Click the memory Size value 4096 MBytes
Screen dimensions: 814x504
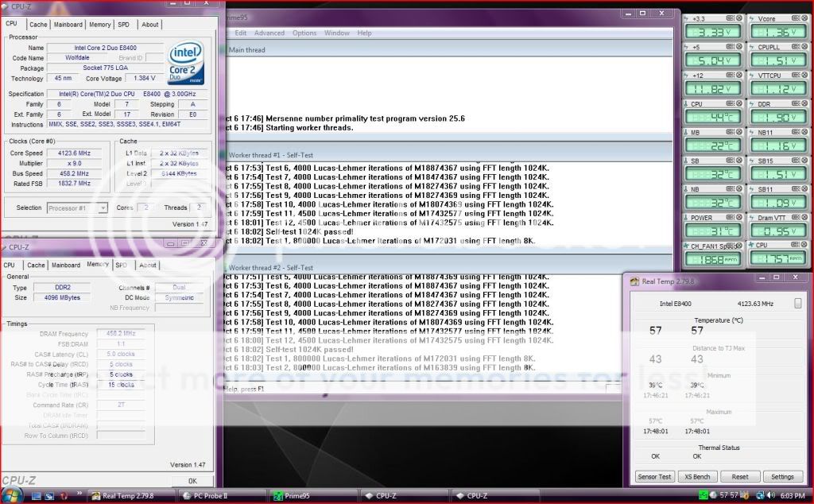click(x=62, y=298)
